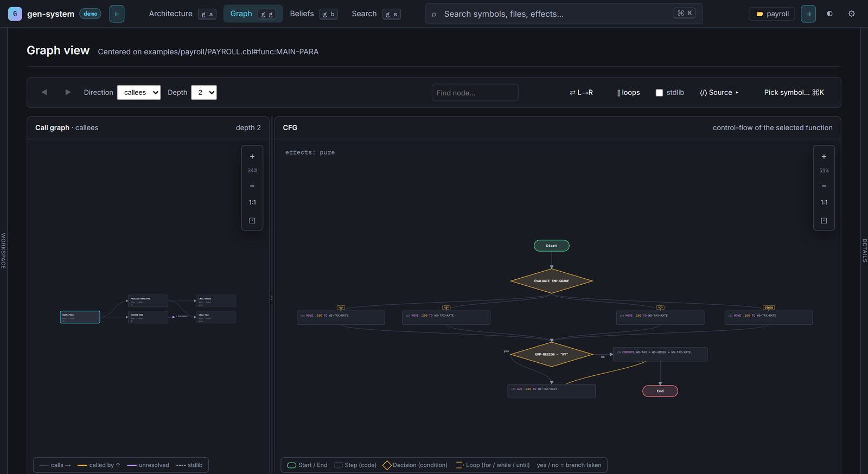Open the Direction callees dropdown

[x=139, y=92]
